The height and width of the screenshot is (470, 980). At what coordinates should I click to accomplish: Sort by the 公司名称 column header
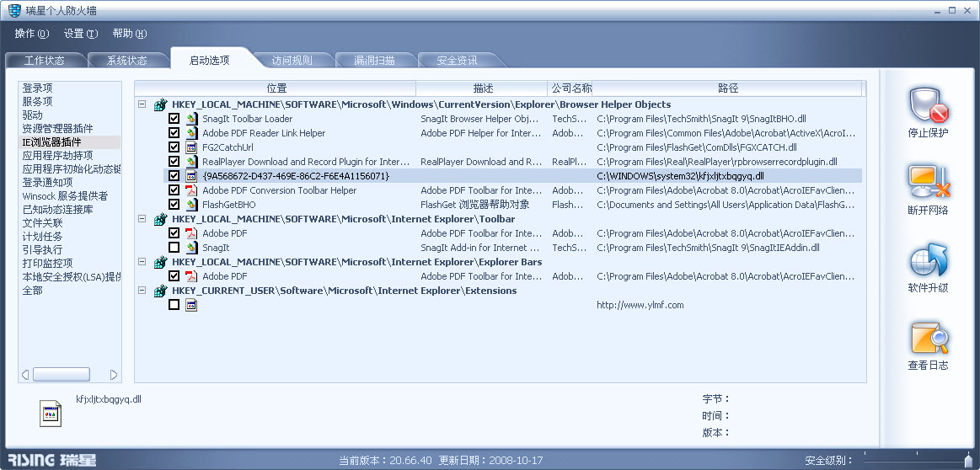tap(570, 88)
